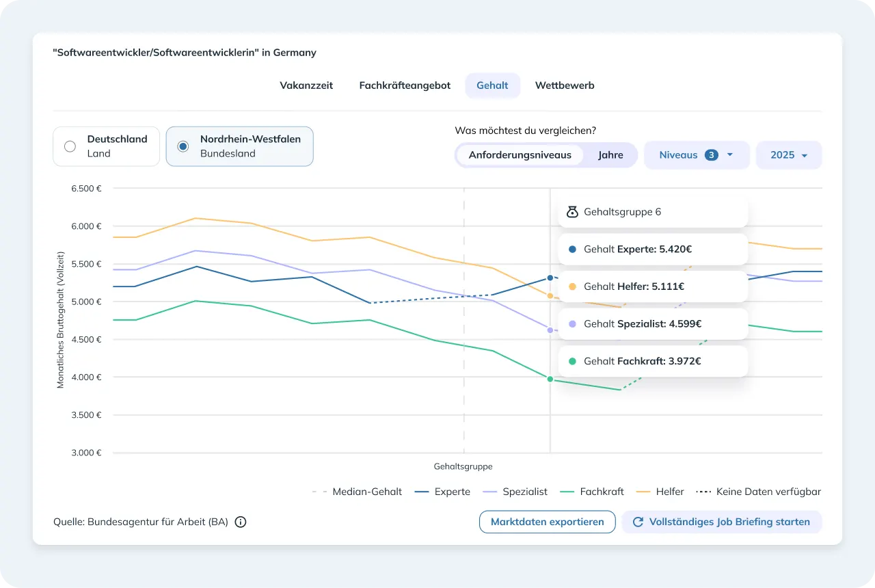
Task: Click the money bag icon for Gehaltsgruppe 6
Action: click(572, 212)
